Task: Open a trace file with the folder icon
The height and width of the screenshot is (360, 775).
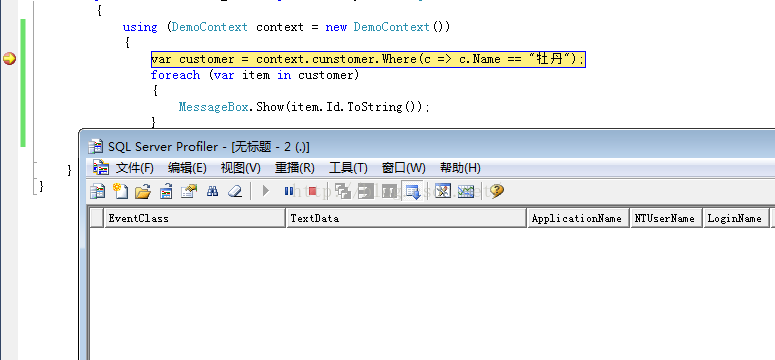Action: (143, 191)
